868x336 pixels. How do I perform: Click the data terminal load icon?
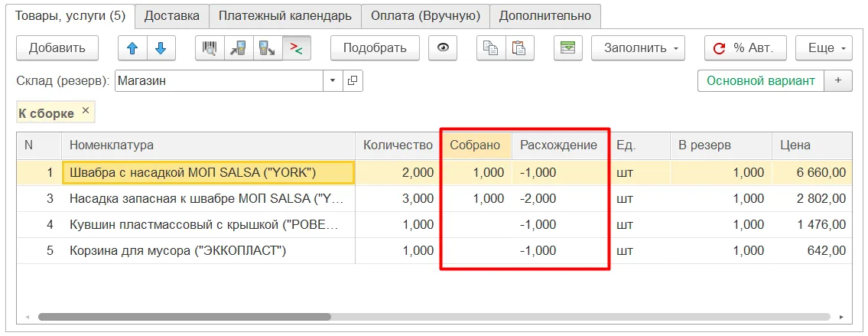239,48
